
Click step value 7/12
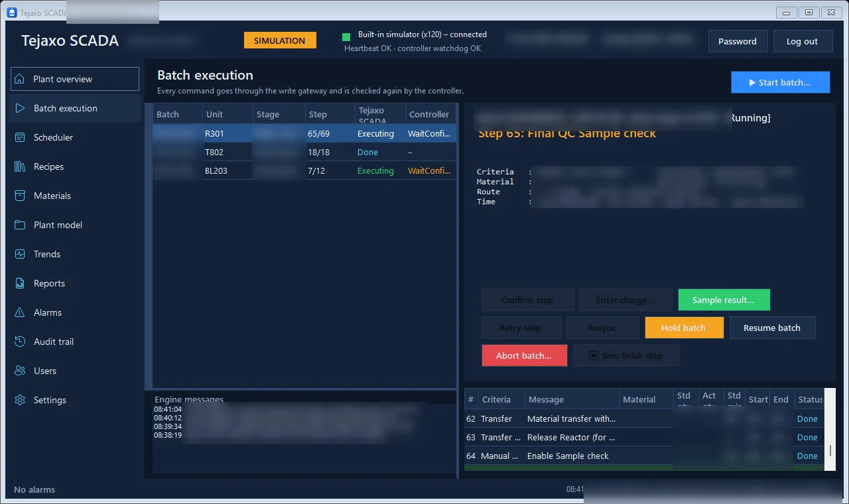pyautogui.click(x=316, y=170)
